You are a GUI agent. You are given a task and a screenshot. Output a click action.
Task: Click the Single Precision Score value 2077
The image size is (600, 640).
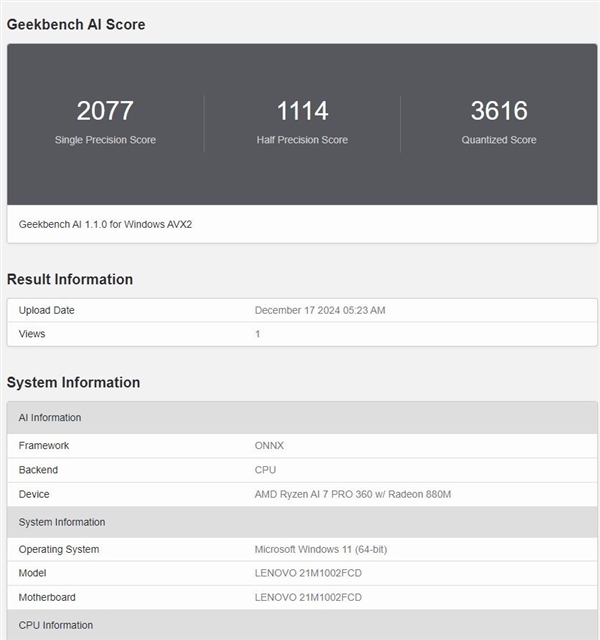click(105, 110)
